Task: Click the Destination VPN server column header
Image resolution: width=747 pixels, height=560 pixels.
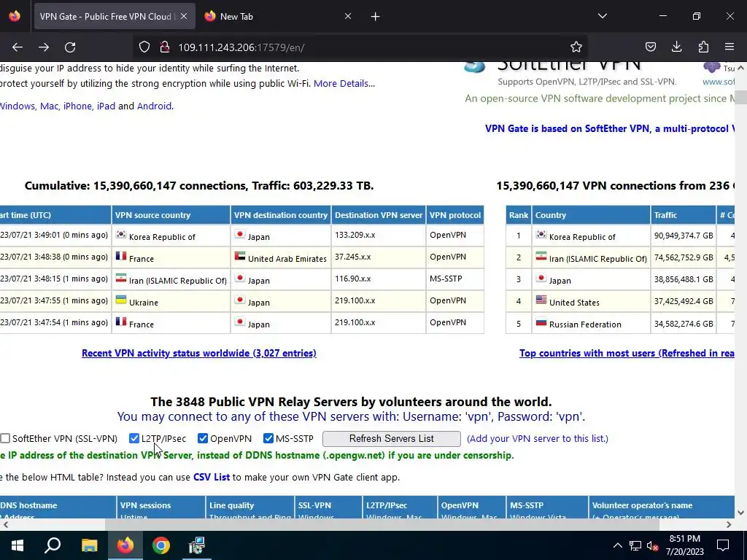Action: point(379,215)
